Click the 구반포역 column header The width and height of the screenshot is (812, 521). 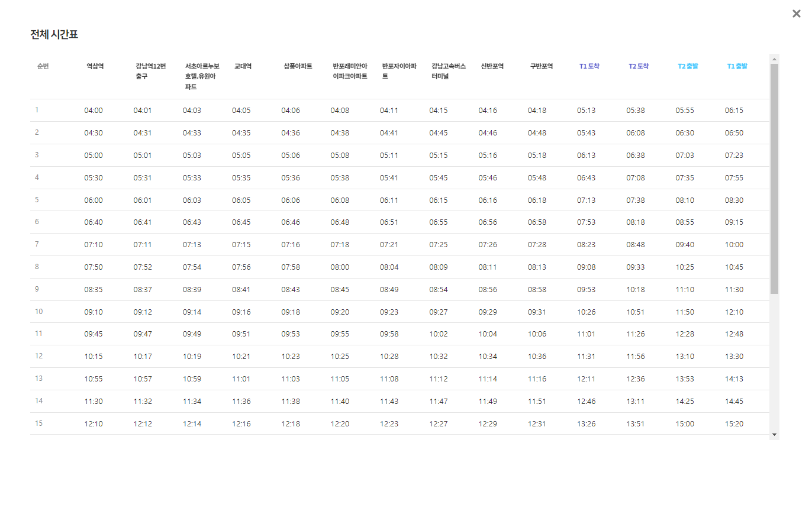pyautogui.click(x=542, y=66)
